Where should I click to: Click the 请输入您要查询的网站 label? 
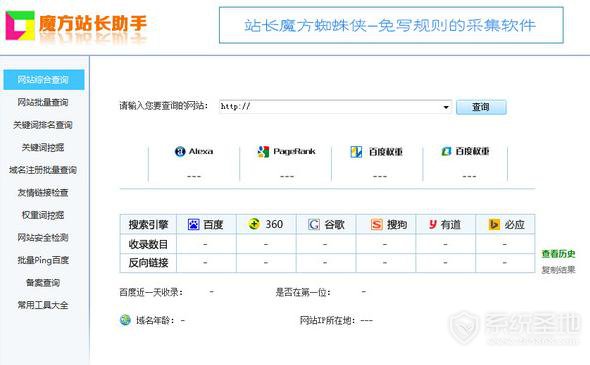(164, 106)
